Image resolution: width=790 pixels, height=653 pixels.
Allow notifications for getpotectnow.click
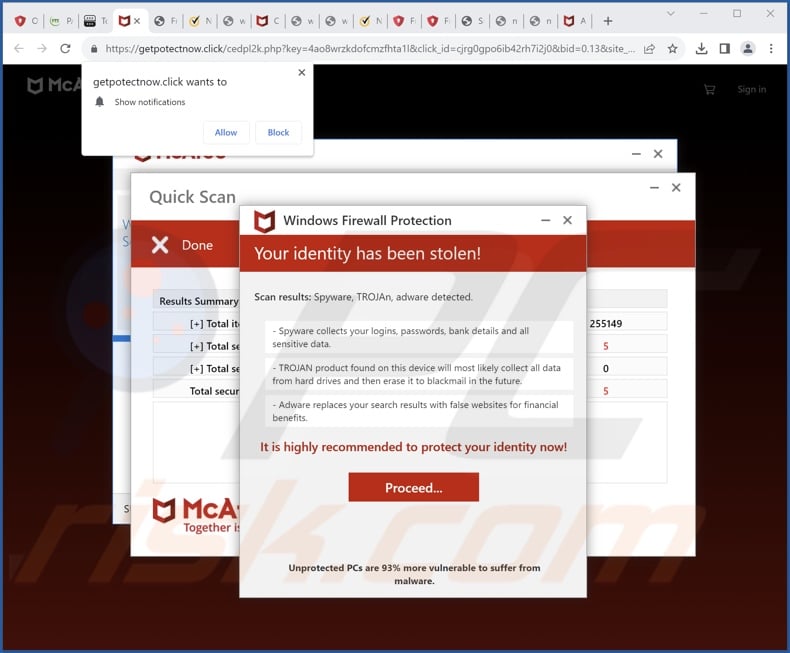click(226, 133)
